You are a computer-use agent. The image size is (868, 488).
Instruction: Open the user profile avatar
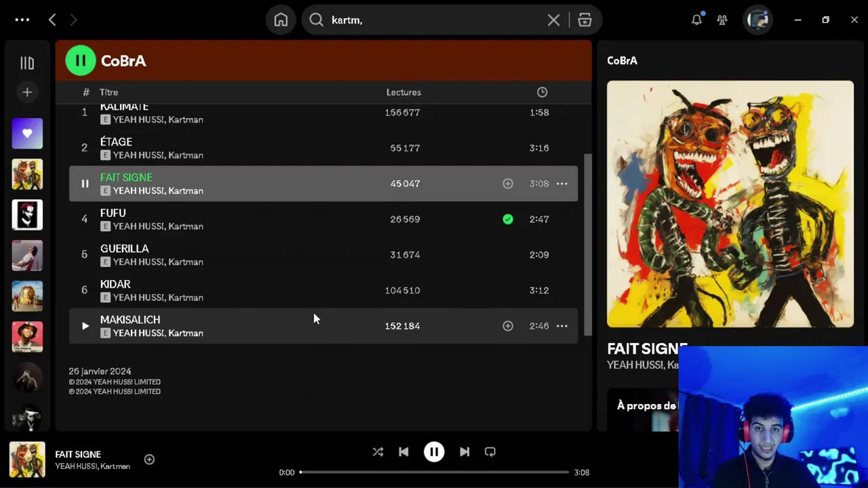pyautogui.click(x=757, y=20)
